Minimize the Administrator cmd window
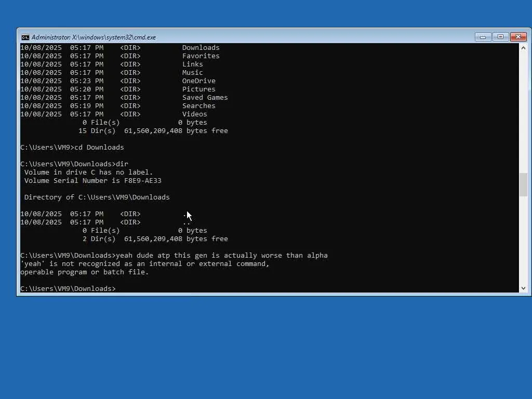The image size is (532, 399). coord(483,37)
